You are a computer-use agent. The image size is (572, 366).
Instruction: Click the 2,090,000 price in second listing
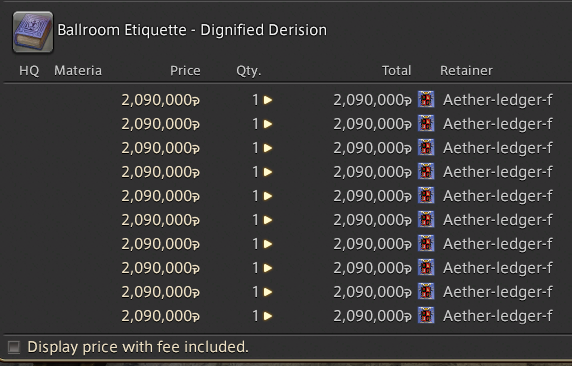click(161, 124)
